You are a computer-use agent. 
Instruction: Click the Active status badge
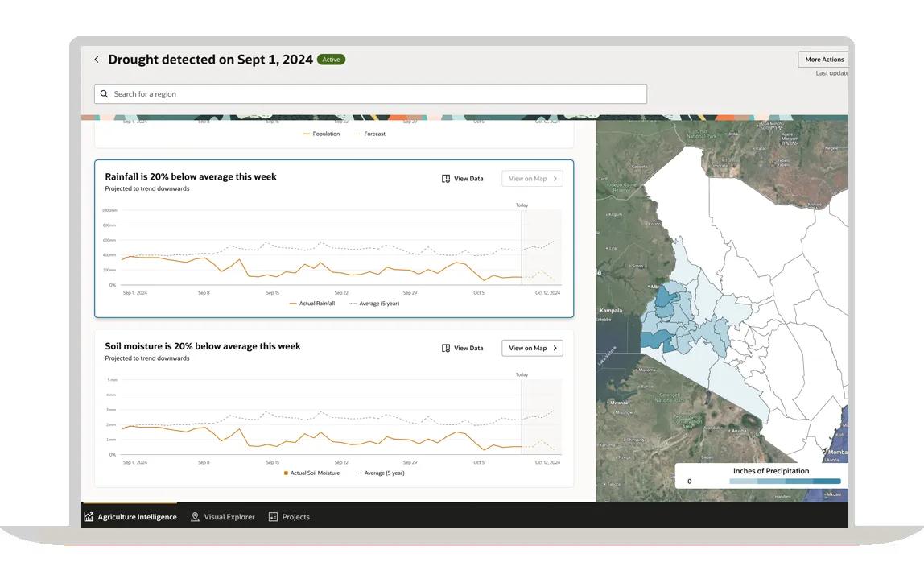pyautogui.click(x=331, y=59)
